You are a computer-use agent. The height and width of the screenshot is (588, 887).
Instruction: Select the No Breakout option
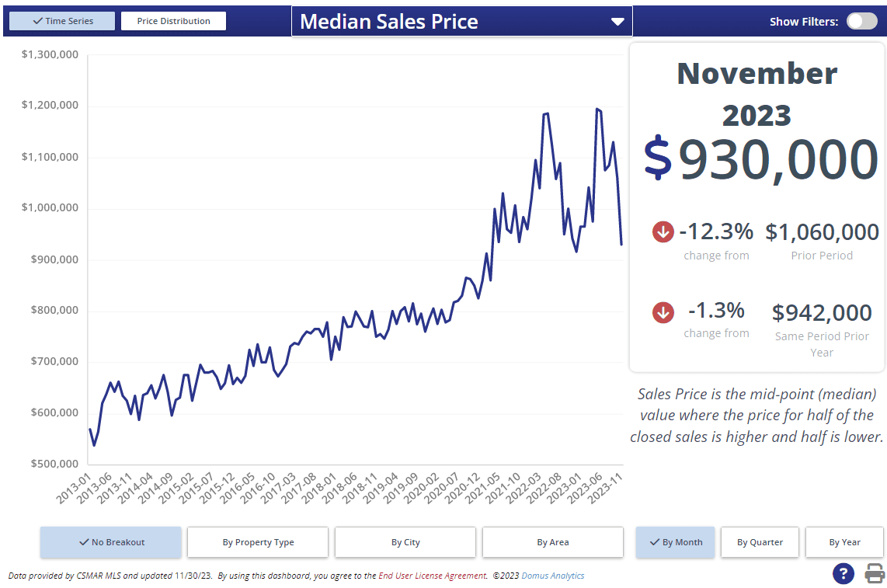coord(111,542)
